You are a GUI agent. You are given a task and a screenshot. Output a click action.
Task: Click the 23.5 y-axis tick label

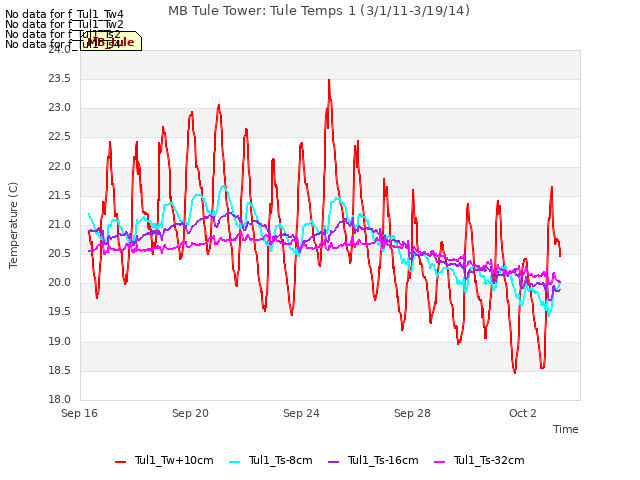60,79
